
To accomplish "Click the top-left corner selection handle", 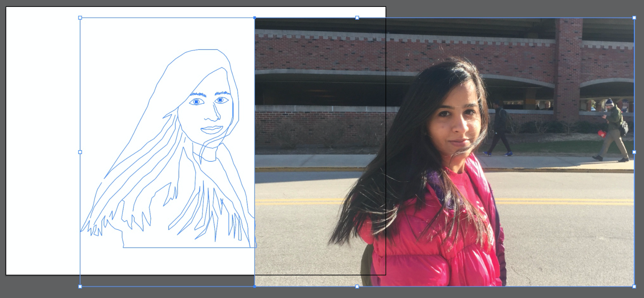I will tap(80, 17).
